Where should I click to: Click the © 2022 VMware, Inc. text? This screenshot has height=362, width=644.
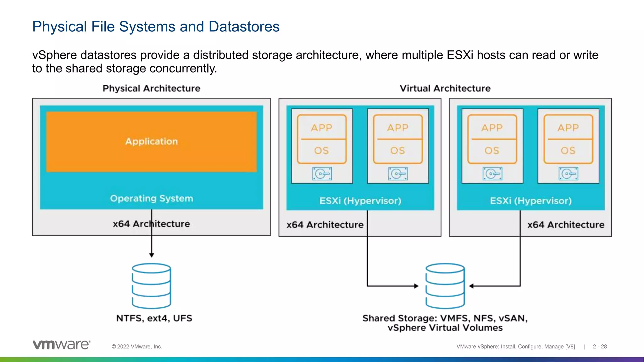(x=137, y=347)
